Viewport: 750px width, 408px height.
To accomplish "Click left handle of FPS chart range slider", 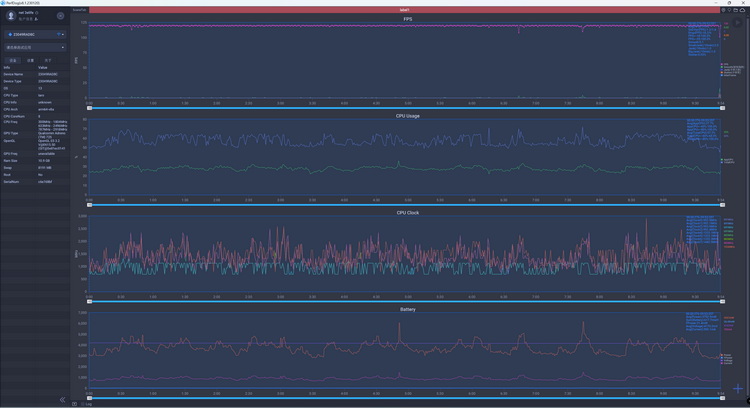I will tap(89, 108).
